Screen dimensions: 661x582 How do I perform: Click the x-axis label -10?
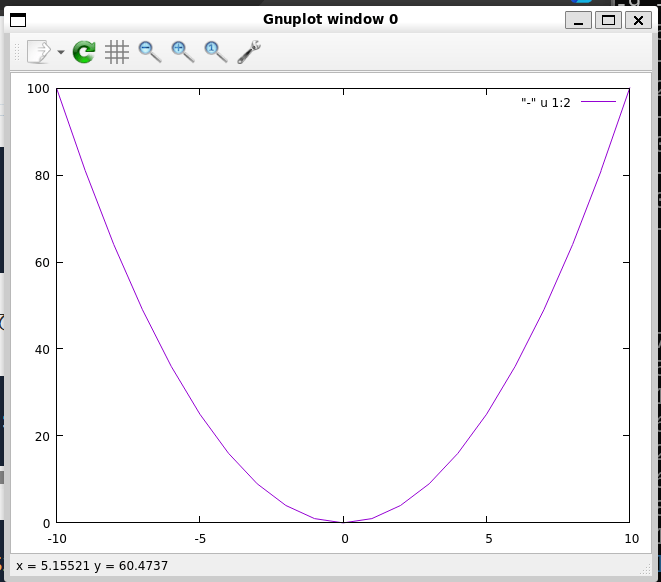point(57,539)
